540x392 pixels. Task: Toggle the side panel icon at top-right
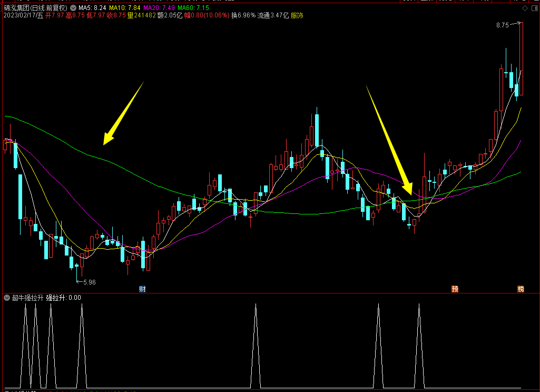click(536, 8)
